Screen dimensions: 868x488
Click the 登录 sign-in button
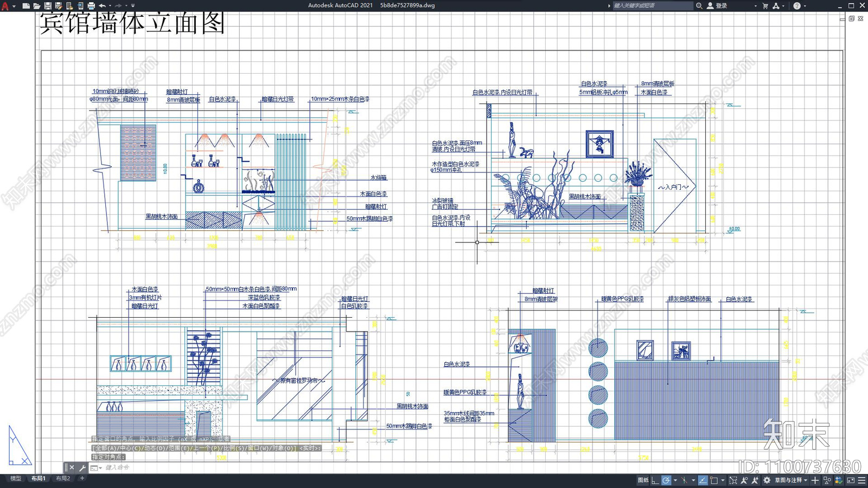click(x=717, y=5)
